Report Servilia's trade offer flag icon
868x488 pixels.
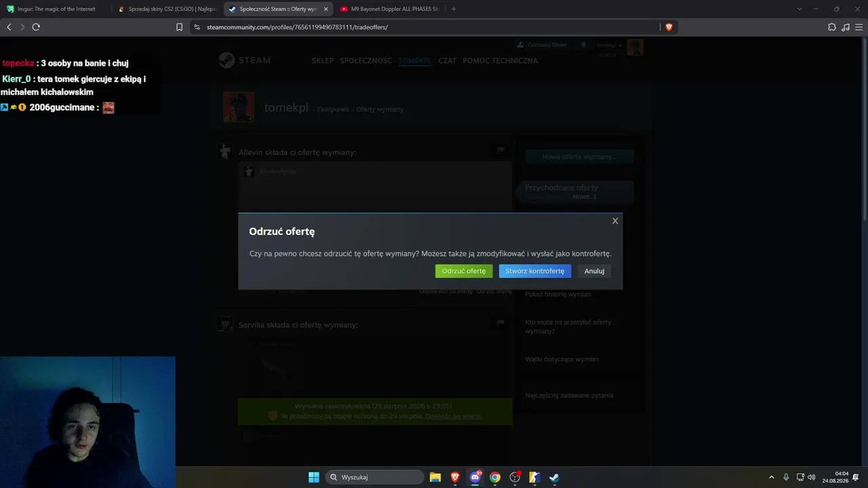click(x=500, y=323)
